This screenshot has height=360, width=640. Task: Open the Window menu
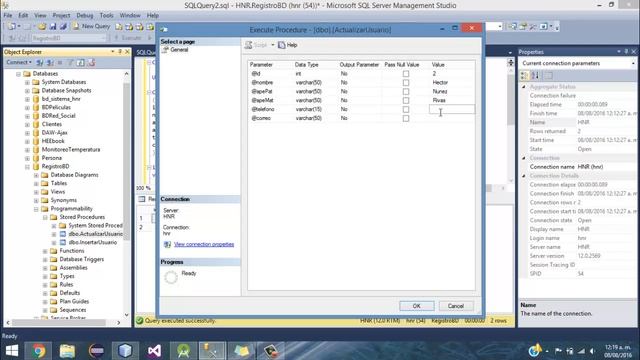(130, 15)
